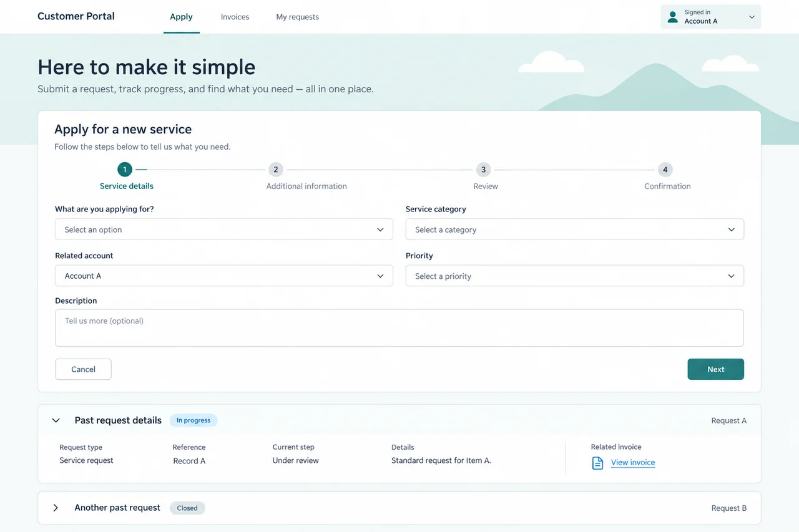The image size is (799, 532).
Task: Click into the Description text area
Action: tap(399, 328)
